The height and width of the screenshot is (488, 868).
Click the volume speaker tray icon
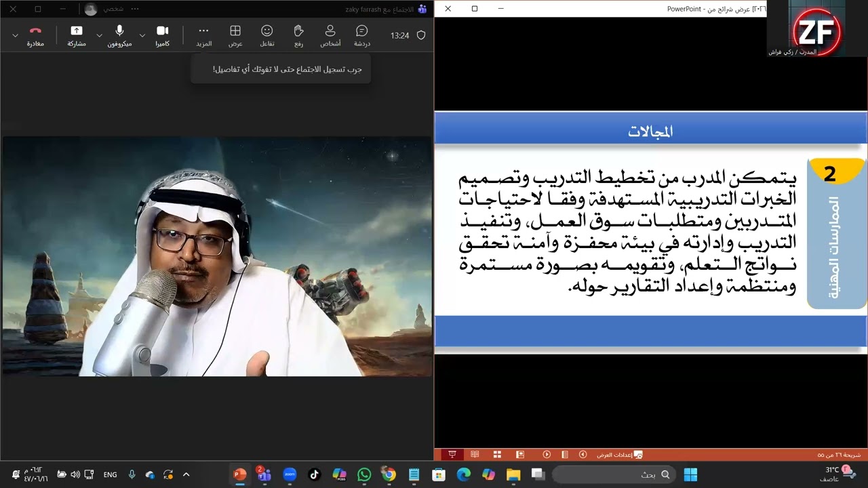75,474
